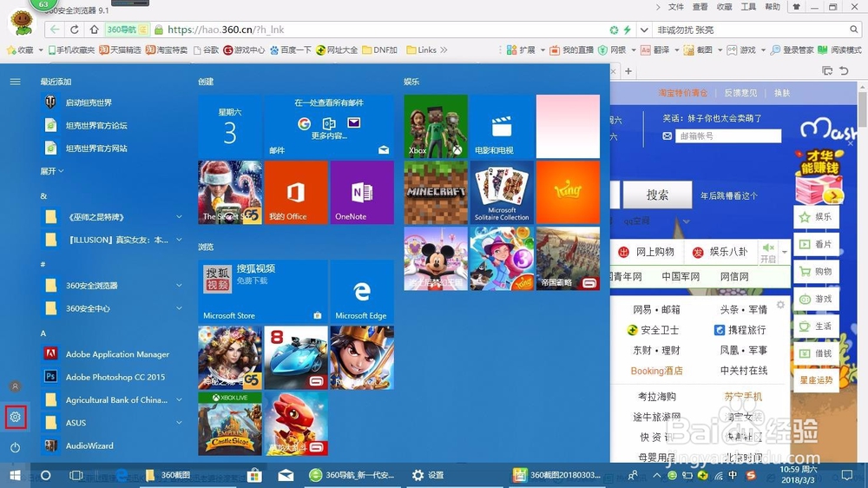The width and height of the screenshot is (868, 488).
Task: Open the 收藏 menu in title bar
Action: tap(724, 7)
